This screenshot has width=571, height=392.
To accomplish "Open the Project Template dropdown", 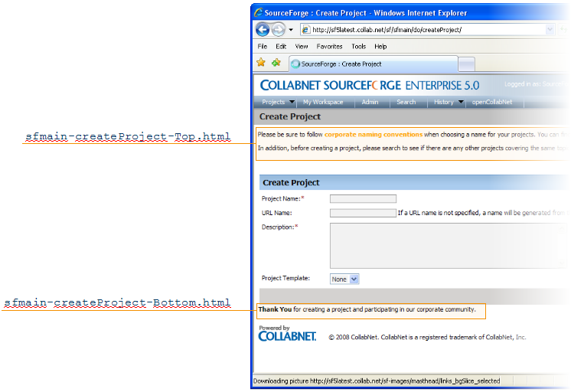I will [x=344, y=279].
